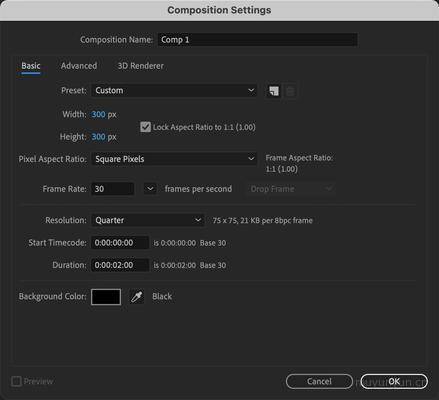
Task: Click the Composition Name text field
Action: coord(258,40)
